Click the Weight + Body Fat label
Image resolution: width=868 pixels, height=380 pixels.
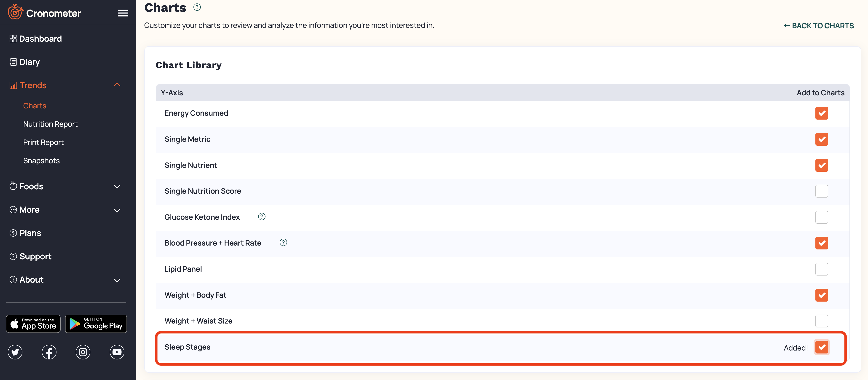point(195,295)
